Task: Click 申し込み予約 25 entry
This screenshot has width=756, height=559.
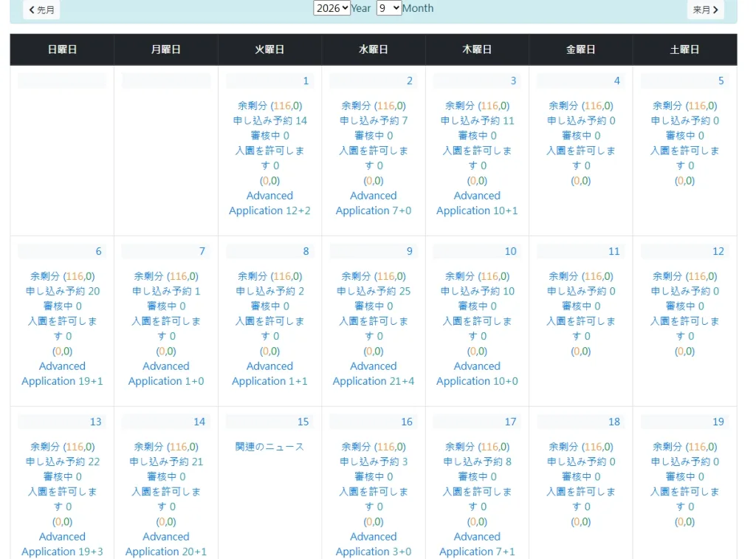Action: coord(373,292)
